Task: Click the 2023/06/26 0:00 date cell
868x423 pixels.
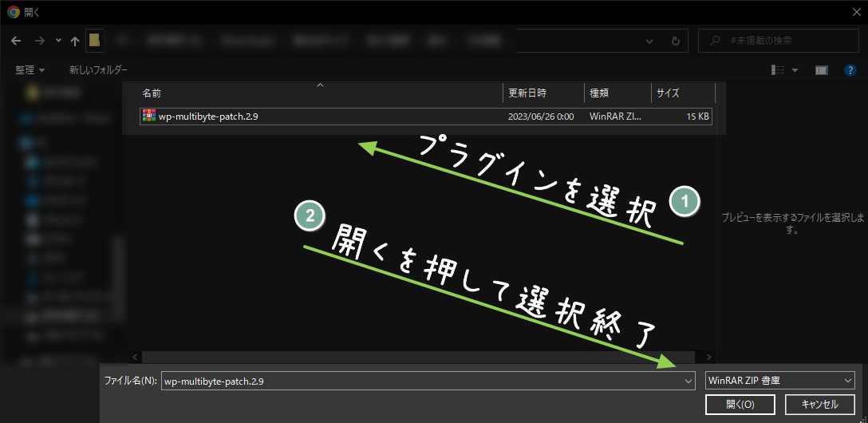Action: click(541, 117)
